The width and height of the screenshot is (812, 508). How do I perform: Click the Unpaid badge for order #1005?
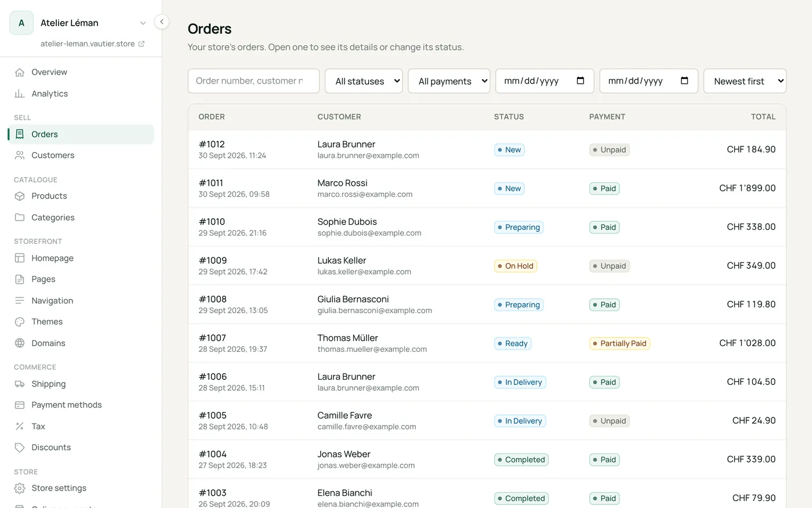coord(610,421)
